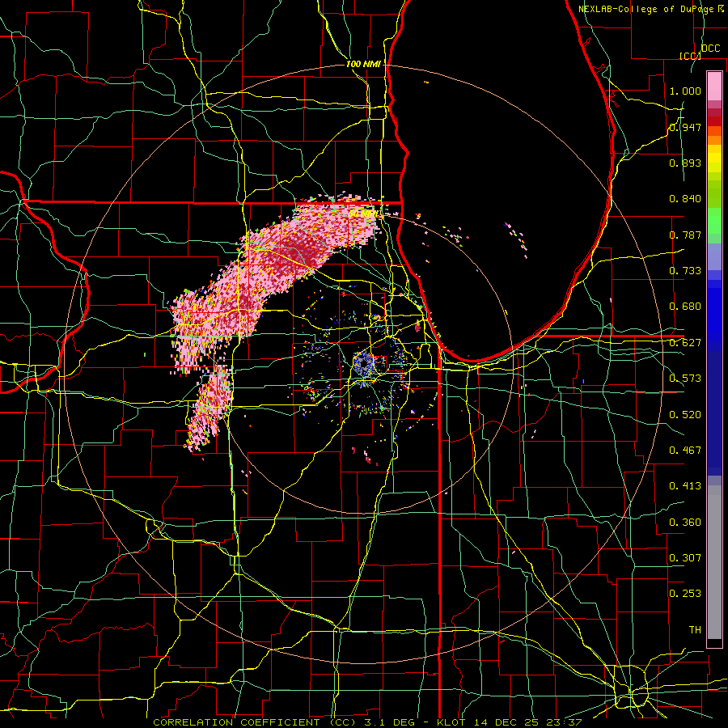The width and height of the screenshot is (728, 728).
Task: Select the 0.413 scale value
Action: click(685, 486)
